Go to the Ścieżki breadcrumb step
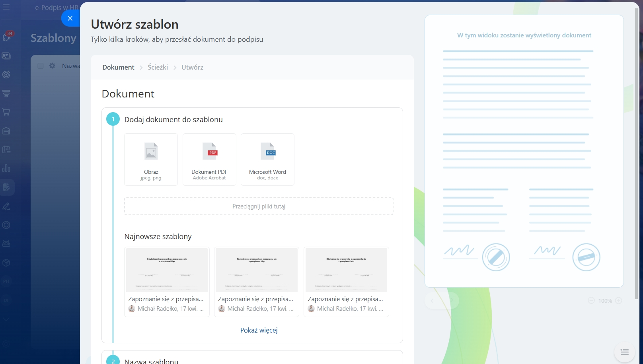The height and width of the screenshot is (364, 643). (158, 67)
